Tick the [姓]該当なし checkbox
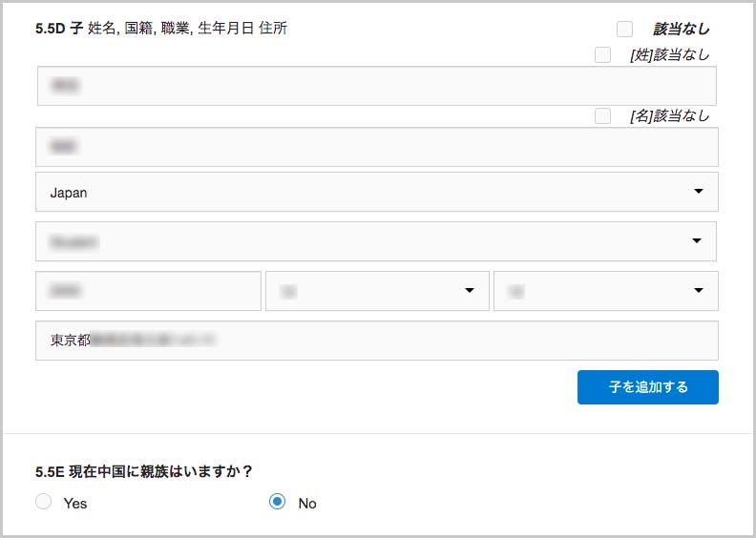Screen dimensions: 756x538 click(602, 55)
